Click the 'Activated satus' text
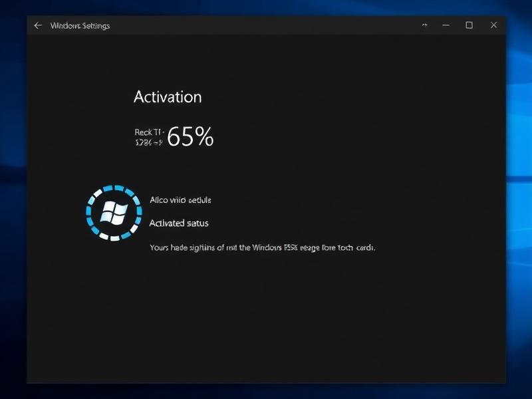The height and width of the screenshot is (399, 532). [x=179, y=223]
